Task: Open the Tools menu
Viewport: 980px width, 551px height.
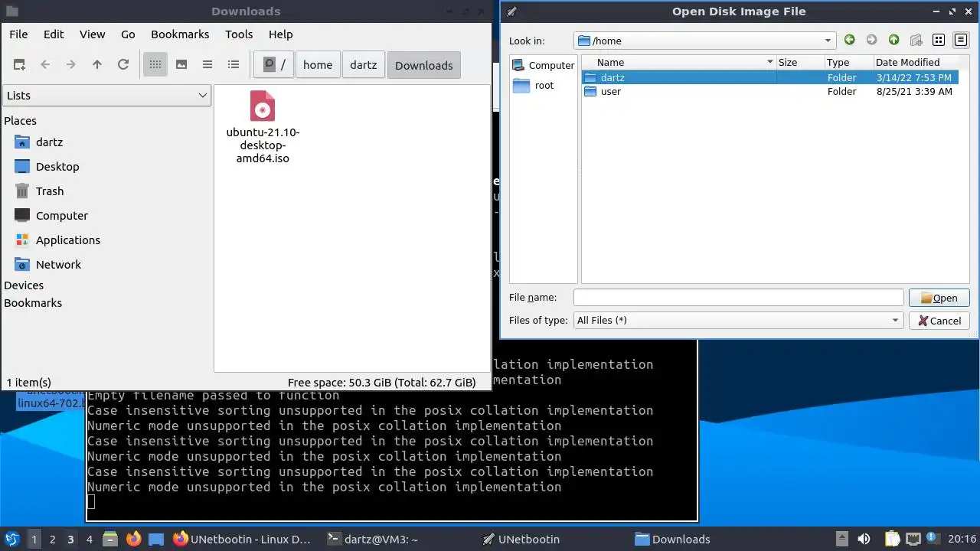Action: coord(239,34)
